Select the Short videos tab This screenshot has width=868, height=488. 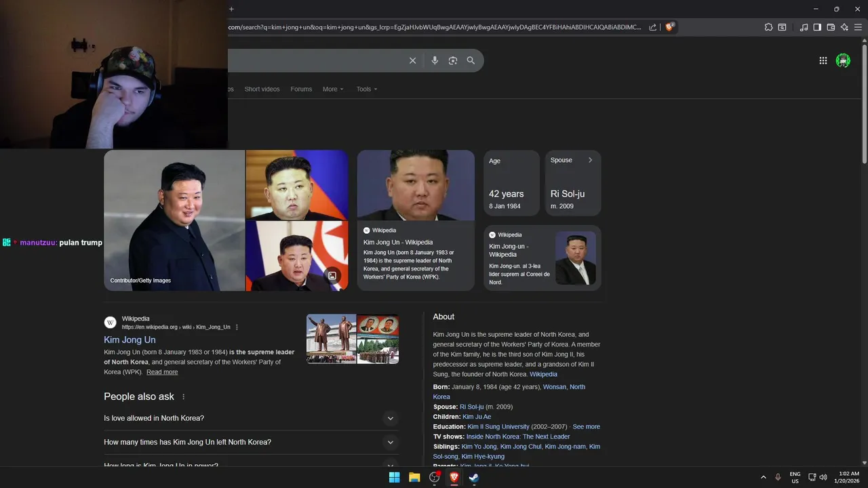coord(262,89)
